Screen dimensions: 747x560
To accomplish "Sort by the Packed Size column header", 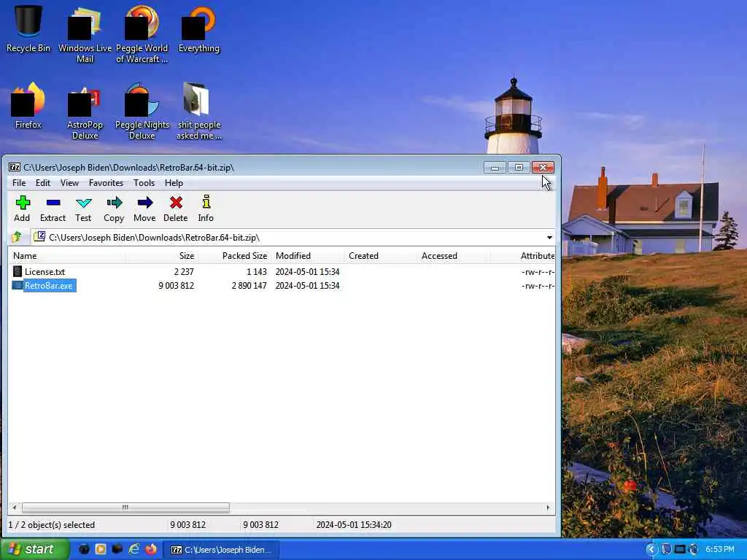I will pyautogui.click(x=235, y=256).
